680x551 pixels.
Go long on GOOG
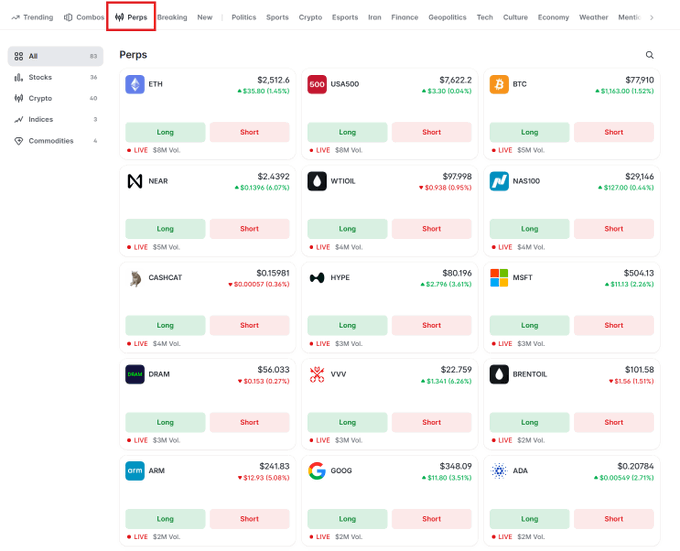(347, 519)
